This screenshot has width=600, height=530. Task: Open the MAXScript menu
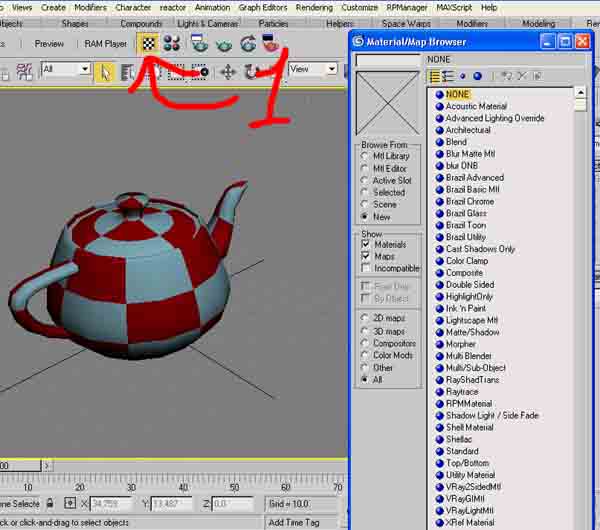pyautogui.click(x=454, y=7)
